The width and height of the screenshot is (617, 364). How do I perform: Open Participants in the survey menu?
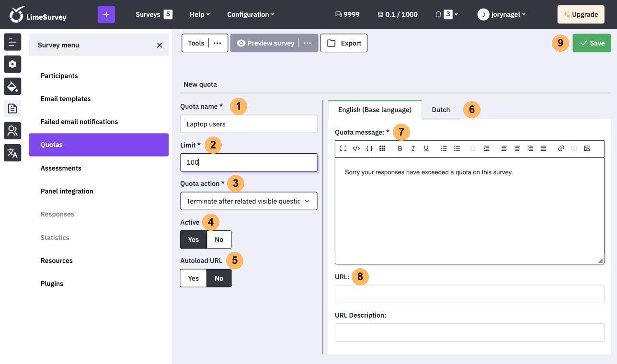click(x=59, y=76)
